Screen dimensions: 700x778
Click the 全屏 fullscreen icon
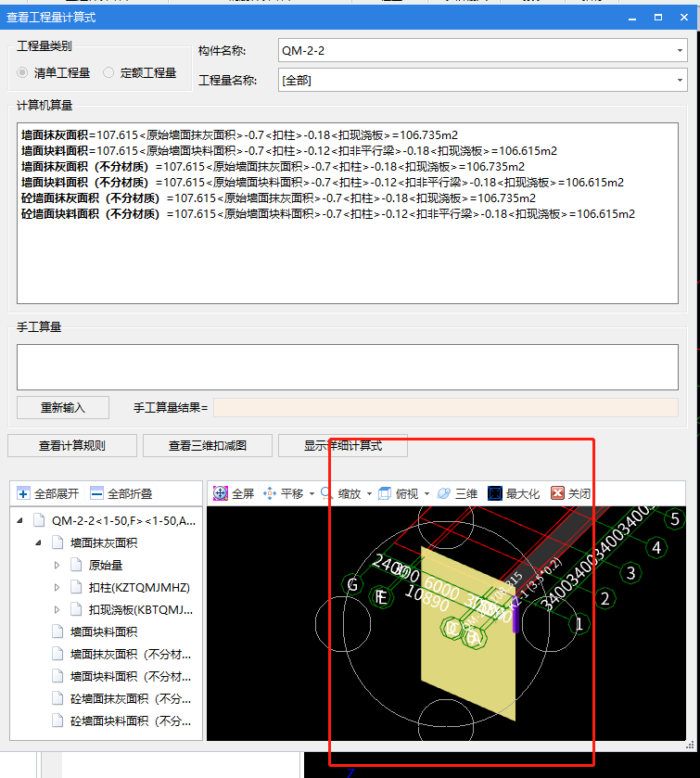(x=221, y=493)
